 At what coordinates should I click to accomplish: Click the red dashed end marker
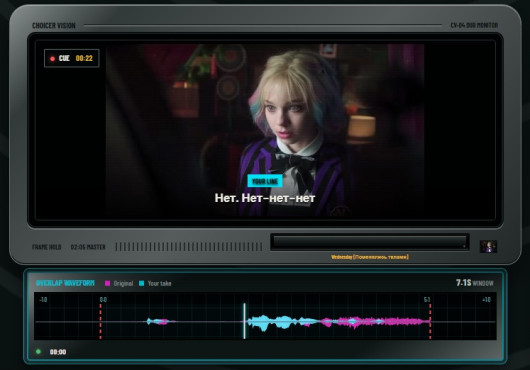pos(430,321)
